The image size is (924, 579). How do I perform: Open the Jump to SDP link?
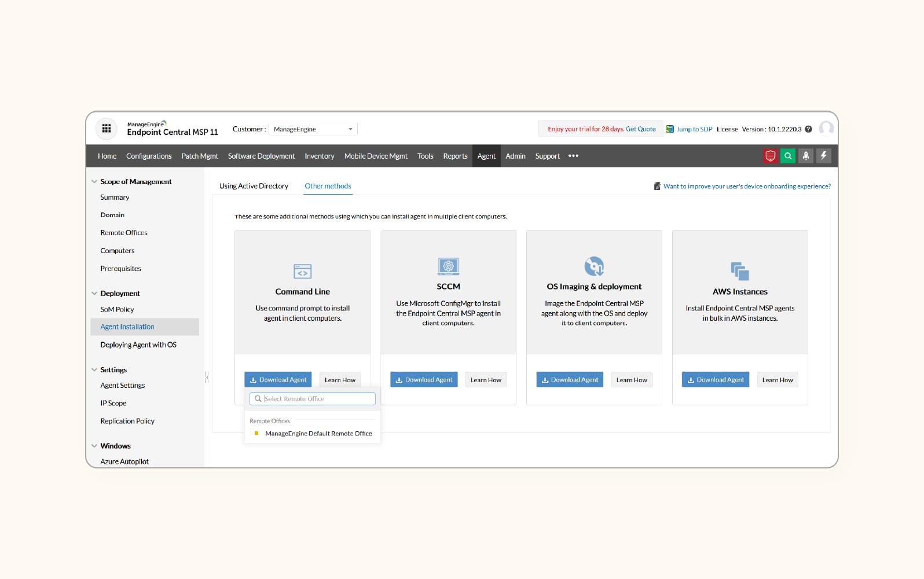point(694,129)
